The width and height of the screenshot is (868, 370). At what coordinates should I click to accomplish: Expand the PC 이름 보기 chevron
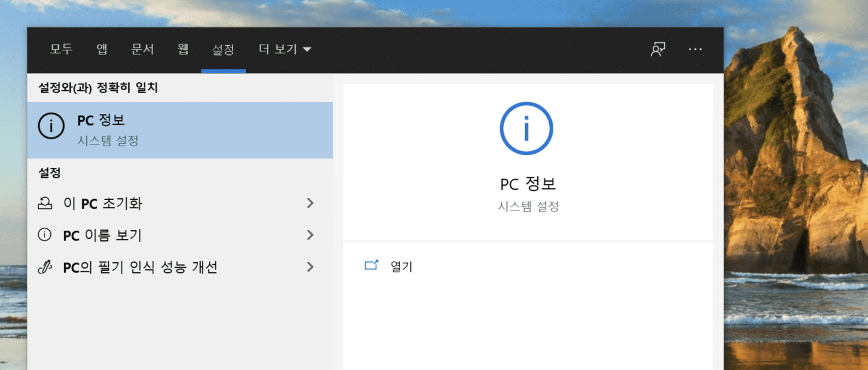[310, 235]
